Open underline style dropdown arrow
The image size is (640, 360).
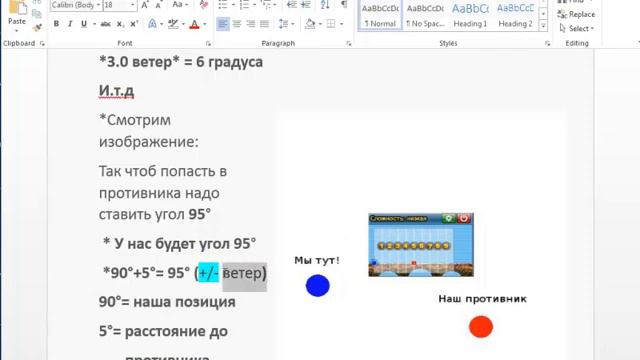[x=94, y=24]
